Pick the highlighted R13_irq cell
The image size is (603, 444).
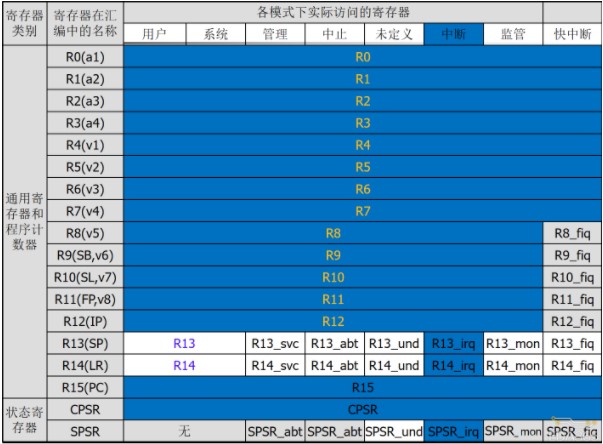click(453, 343)
